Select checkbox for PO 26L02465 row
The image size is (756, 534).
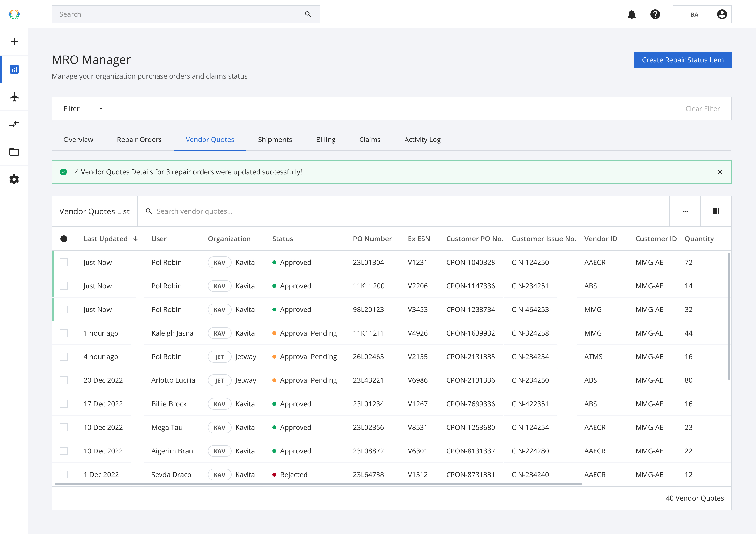64,357
